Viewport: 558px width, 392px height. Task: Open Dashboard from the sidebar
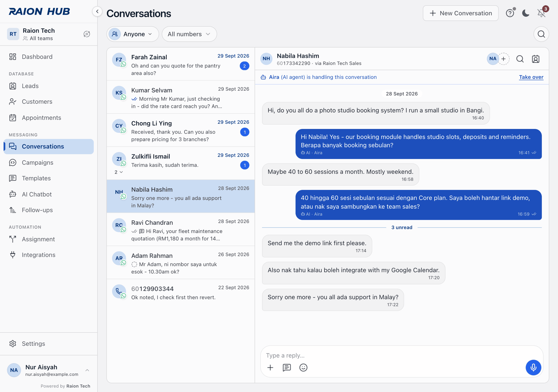49,57
